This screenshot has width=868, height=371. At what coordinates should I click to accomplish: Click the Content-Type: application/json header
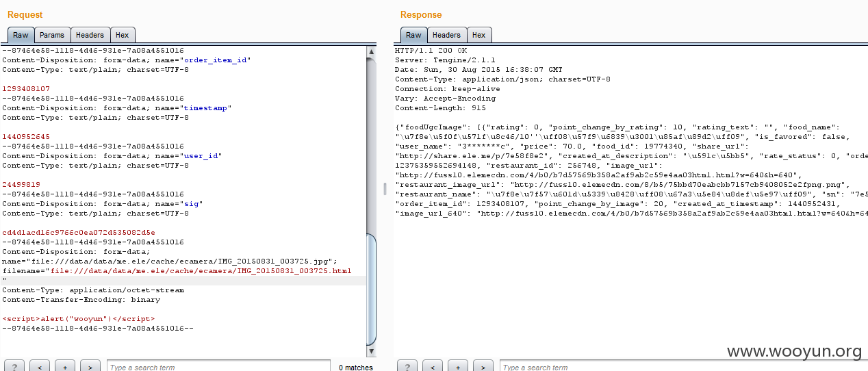point(502,79)
